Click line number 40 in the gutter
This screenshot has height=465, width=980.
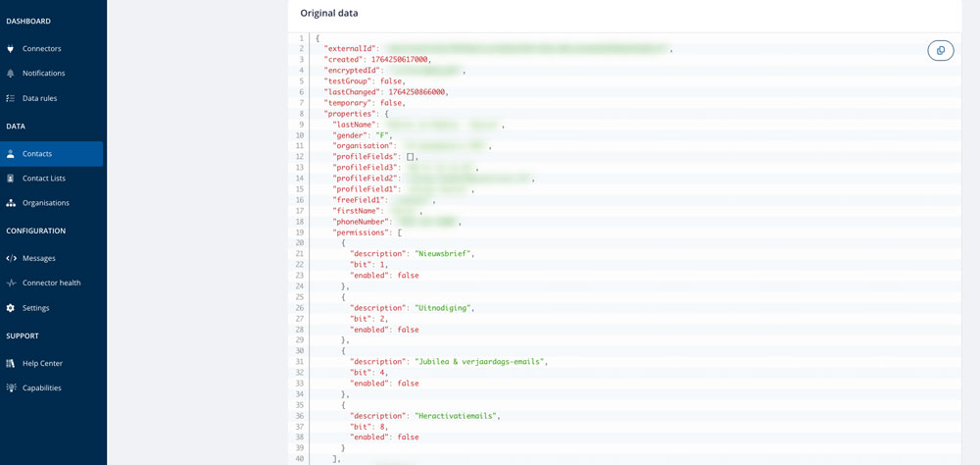301,459
